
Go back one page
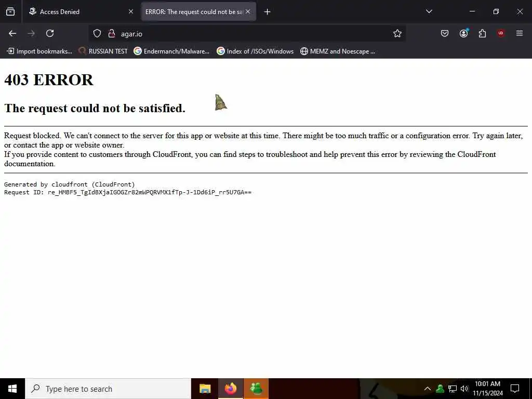pos(12,33)
